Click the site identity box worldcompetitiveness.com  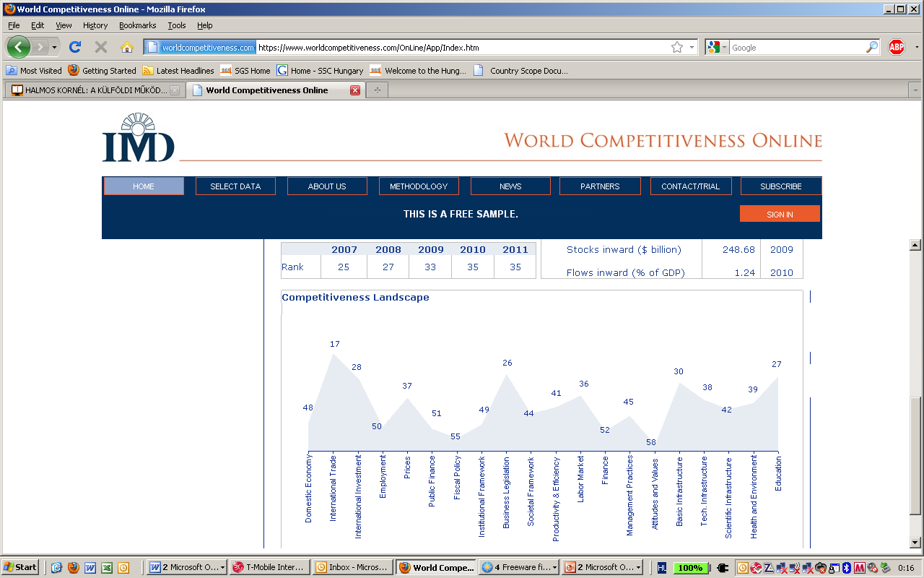(x=200, y=48)
